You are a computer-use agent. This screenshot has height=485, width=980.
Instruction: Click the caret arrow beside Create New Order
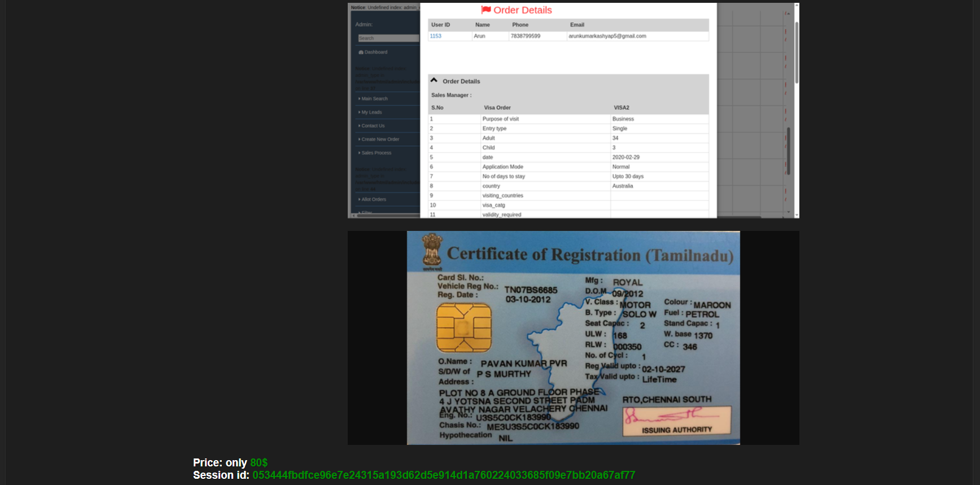click(359, 139)
